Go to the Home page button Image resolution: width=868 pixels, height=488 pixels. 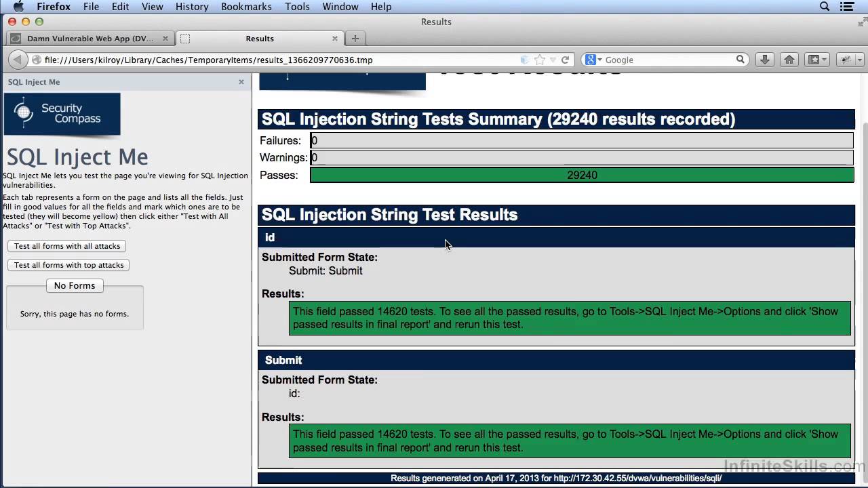(x=789, y=60)
